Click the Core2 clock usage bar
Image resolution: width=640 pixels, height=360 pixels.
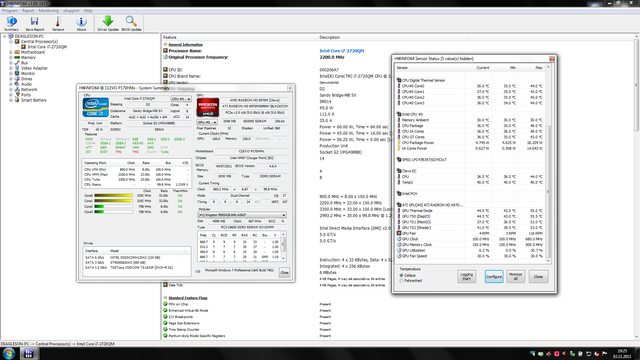point(113,207)
